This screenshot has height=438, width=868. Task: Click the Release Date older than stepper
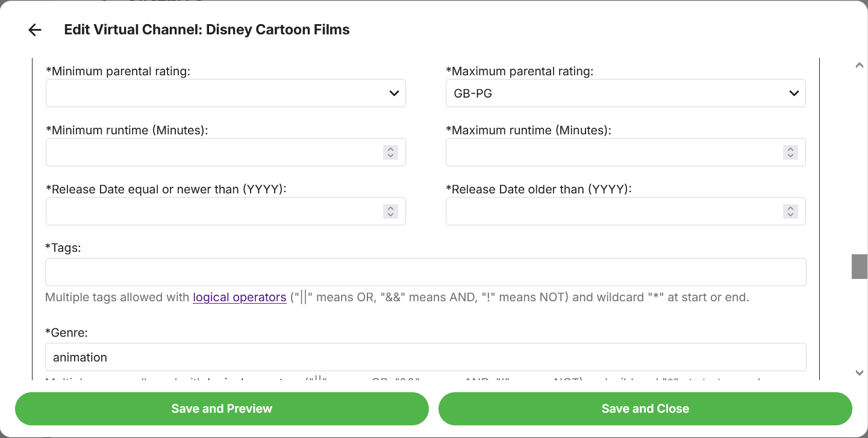click(790, 211)
